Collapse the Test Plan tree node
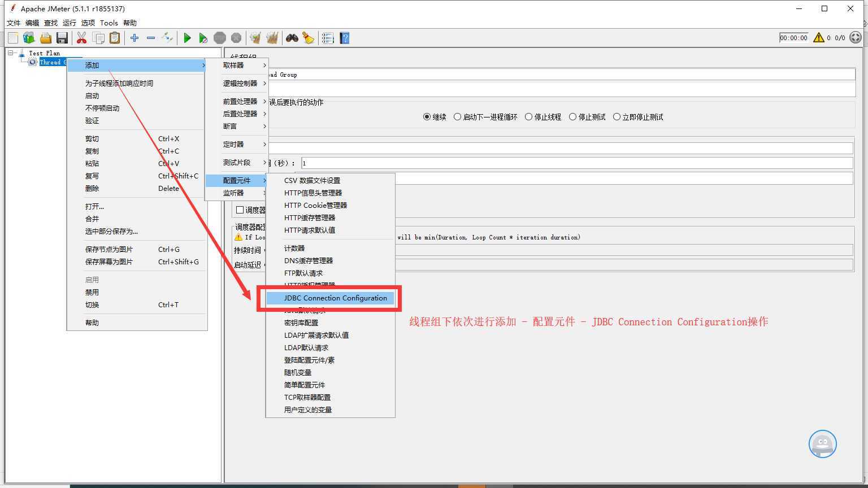This screenshot has height=488, width=868. click(x=10, y=53)
